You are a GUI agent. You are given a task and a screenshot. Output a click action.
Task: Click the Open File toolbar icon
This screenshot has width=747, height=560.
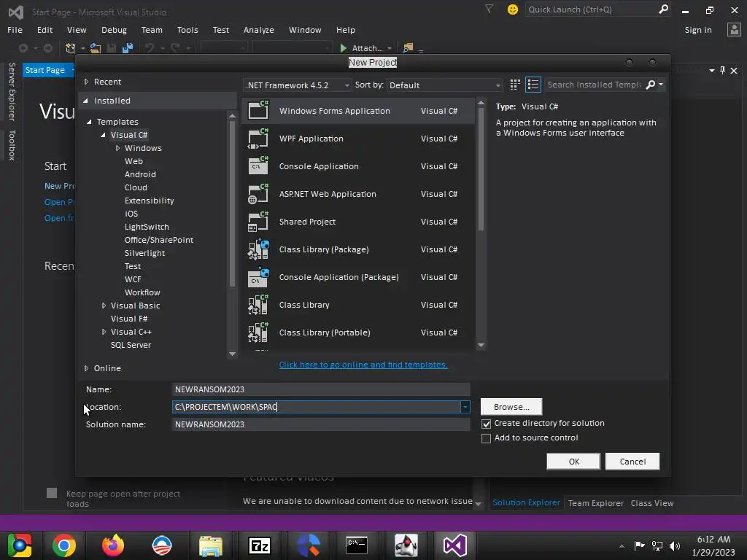[96, 47]
